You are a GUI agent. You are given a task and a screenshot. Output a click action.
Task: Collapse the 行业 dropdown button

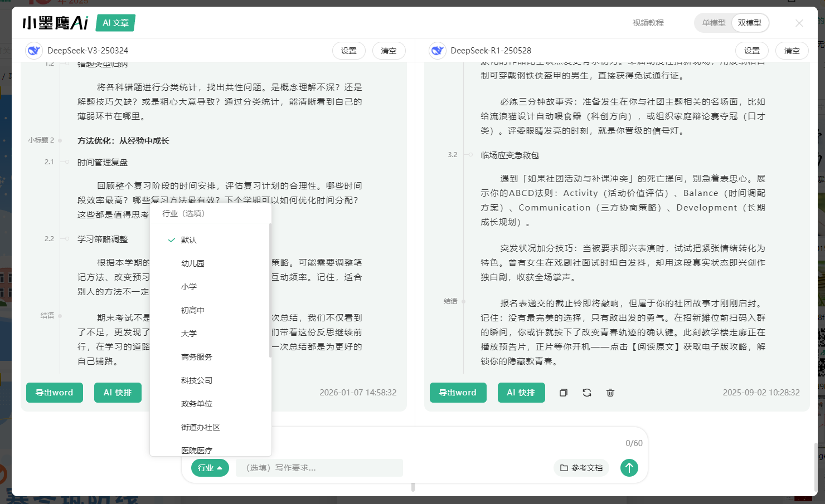[210, 468]
